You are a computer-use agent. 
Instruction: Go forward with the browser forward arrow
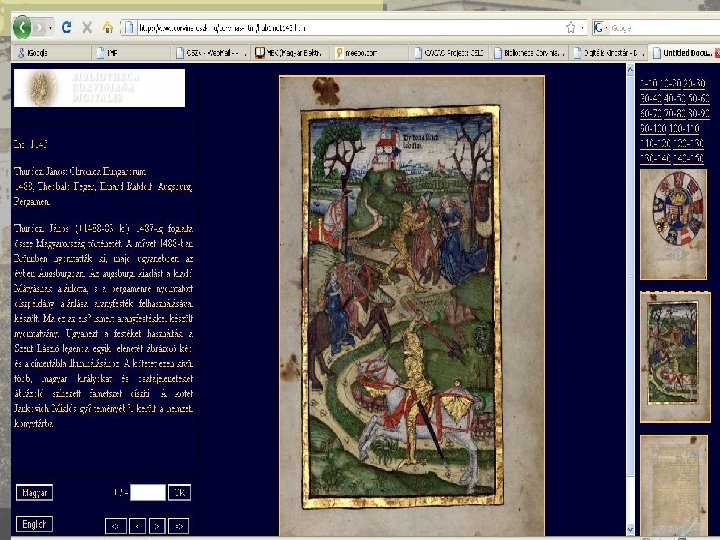point(39,28)
